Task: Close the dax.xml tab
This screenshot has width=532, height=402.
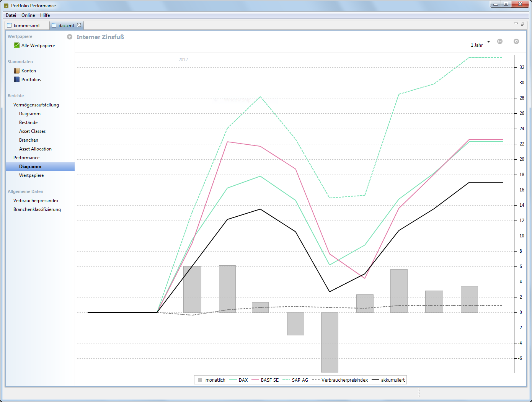Action: click(x=79, y=25)
